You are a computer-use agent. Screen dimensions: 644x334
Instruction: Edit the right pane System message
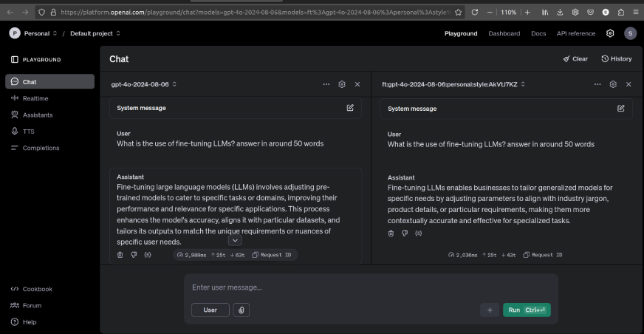620,109
